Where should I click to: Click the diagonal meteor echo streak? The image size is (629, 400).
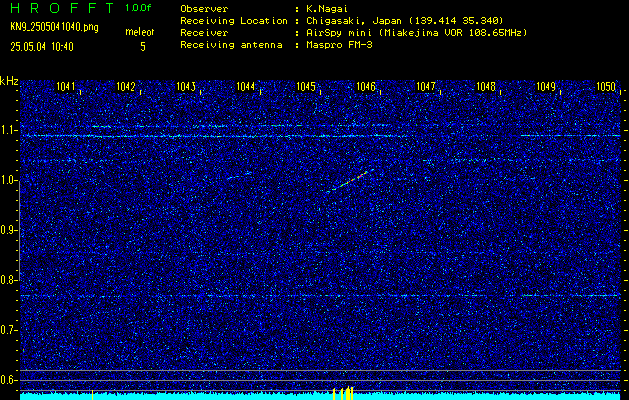point(351,181)
